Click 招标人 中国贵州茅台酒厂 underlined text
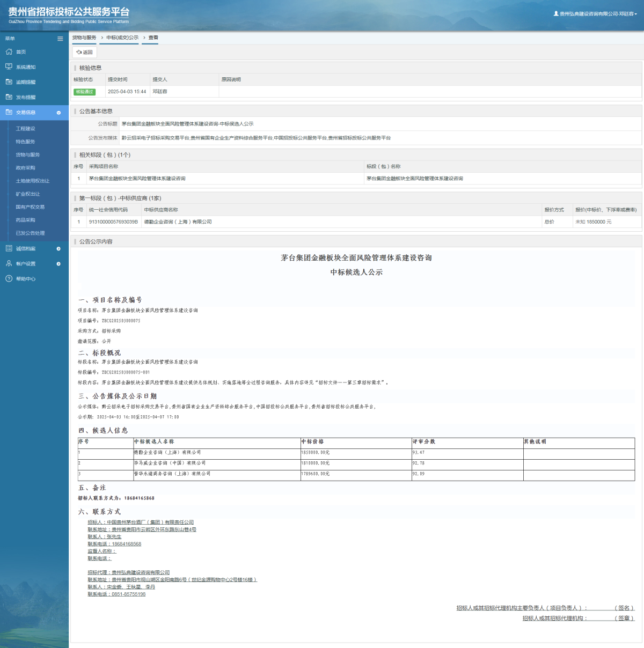This screenshot has width=644, height=648. pos(141,522)
